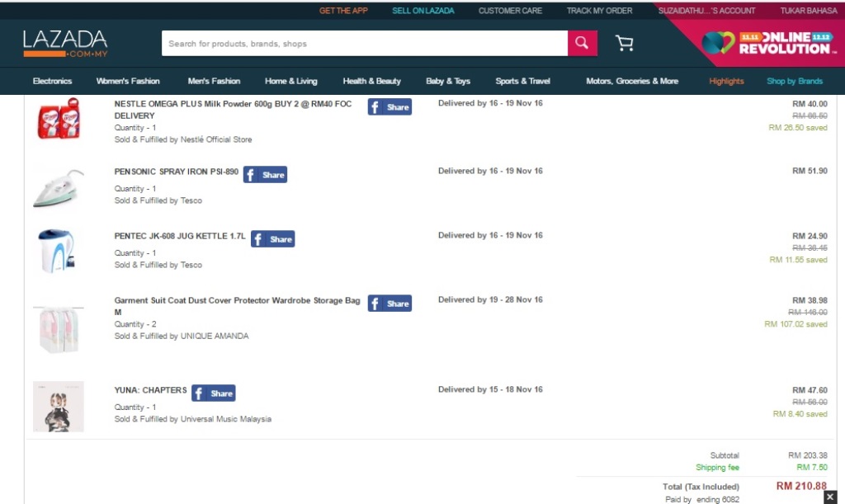This screenshot has height=504, width=845.
Task: Click the RM 107.02 saved text
Action: pyautogui.click(x=796, y=324)
